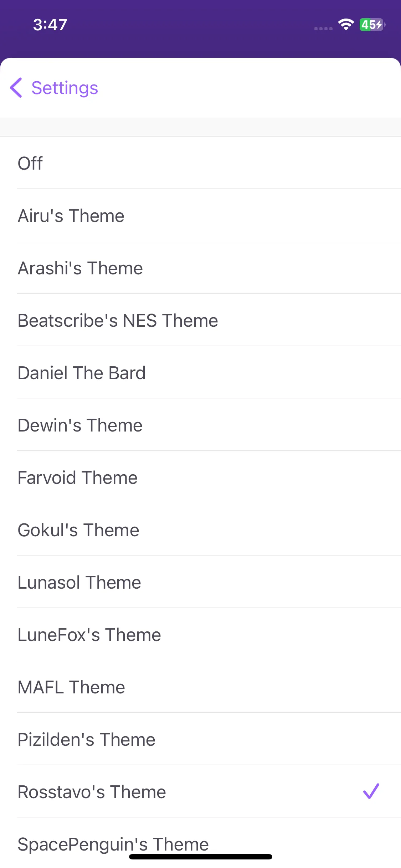The width and height of the screenshot is (401, 868).
Task: Select the Off audio theme option
Action: point(200,163)
